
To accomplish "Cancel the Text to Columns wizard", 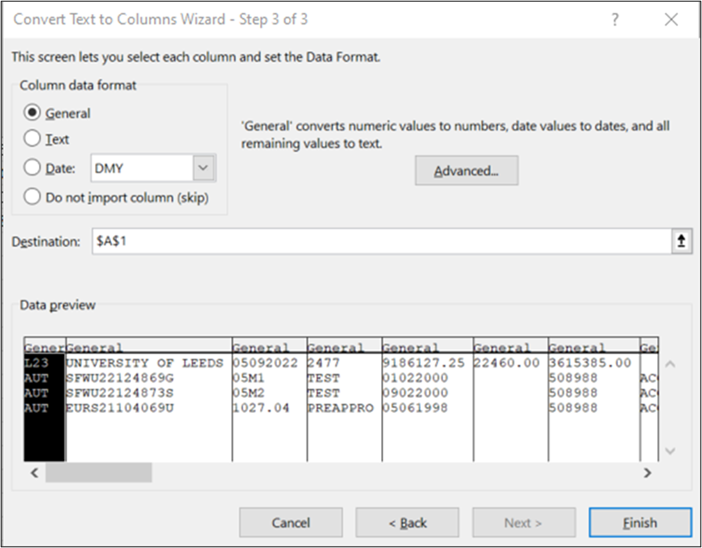I will (291, 522).
